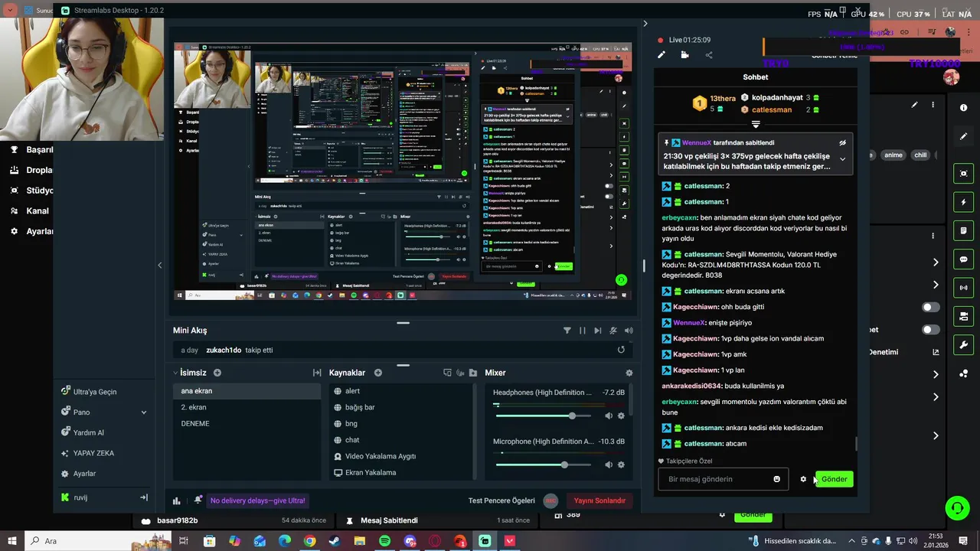Add a new source in Kaynaklar
This screenshot has width=980, height=551.
coord(378,373)
